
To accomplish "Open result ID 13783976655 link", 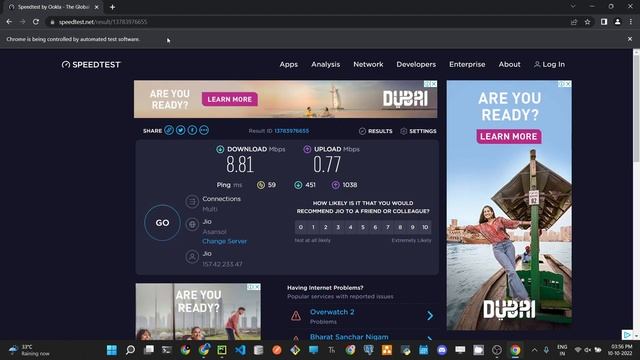I will pos(291,131).
